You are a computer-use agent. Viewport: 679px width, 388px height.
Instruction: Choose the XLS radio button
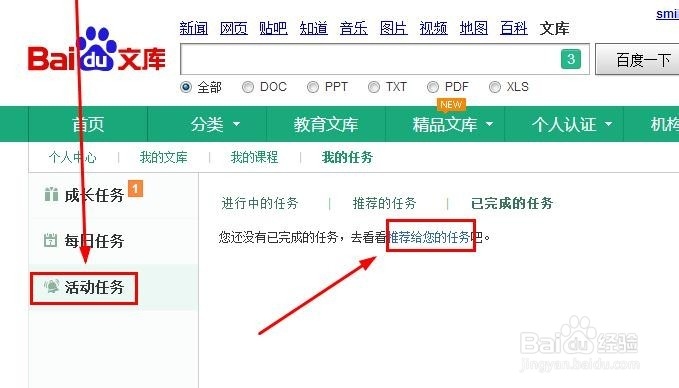[495, 87]
